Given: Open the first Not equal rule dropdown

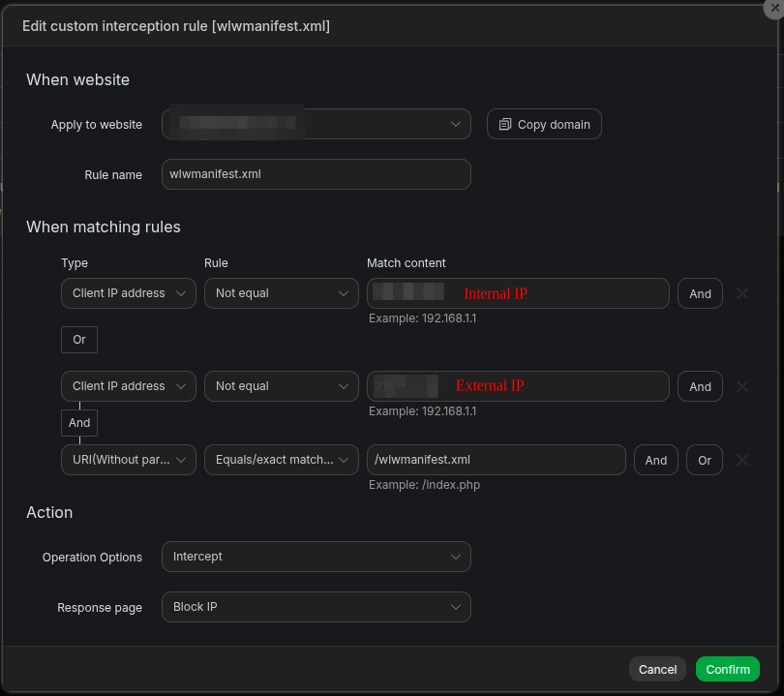Looking at the screenshot, I should (282, 293).
